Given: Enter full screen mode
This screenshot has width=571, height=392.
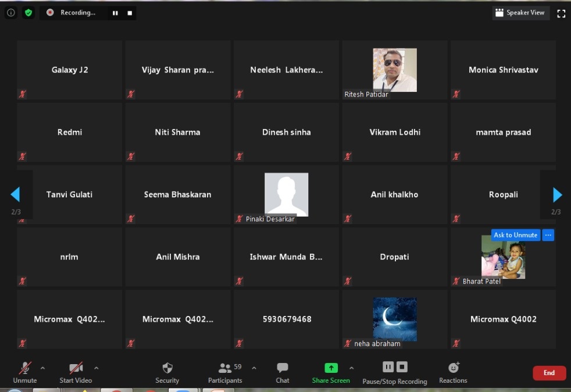Looking at the screenshot, I should (x=561, y=13).
